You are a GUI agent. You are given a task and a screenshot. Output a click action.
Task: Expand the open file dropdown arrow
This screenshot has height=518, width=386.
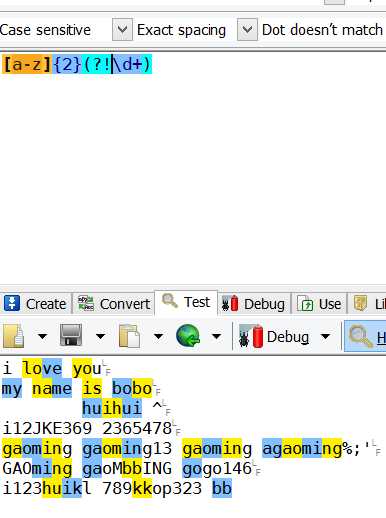click(x=42, y=336)
